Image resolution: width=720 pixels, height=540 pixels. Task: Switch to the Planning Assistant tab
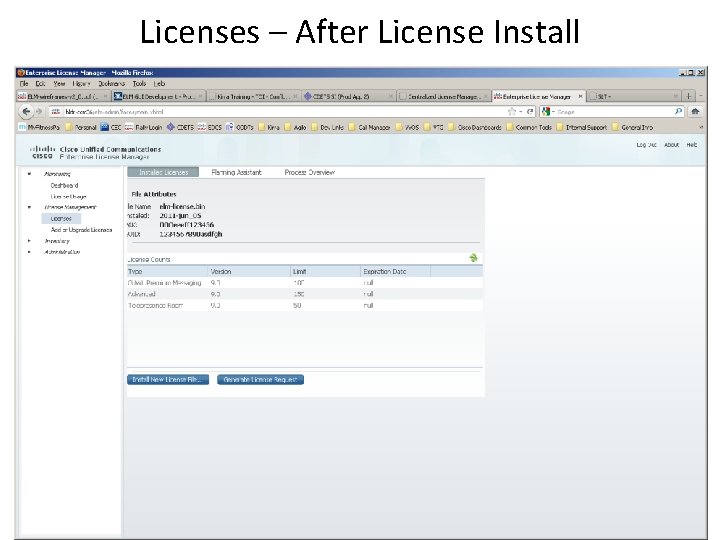tap(236, 172)
